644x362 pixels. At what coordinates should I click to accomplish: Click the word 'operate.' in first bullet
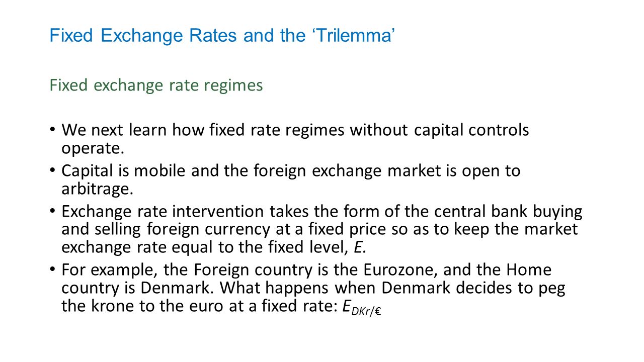[92, 149]
